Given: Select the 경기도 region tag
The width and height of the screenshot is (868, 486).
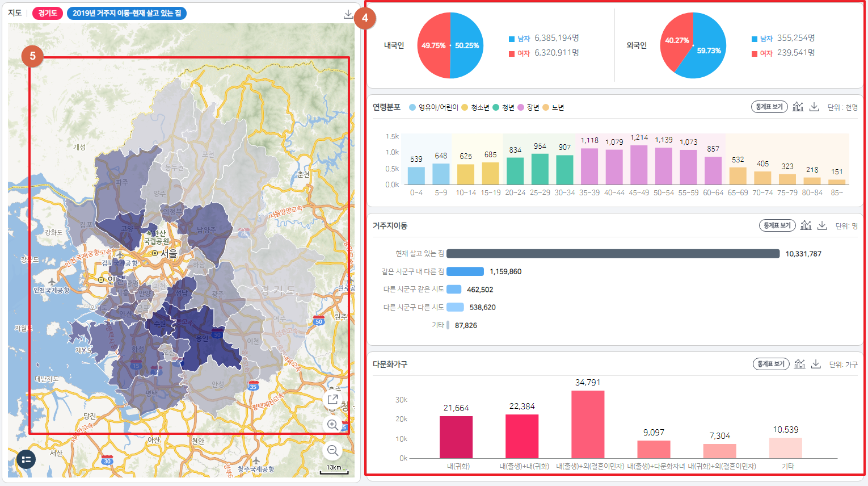Looking at the screenshot, I should coord(48,13).
